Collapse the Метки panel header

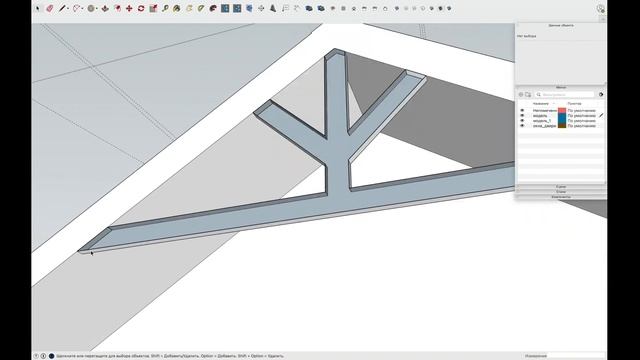(561, 87)
